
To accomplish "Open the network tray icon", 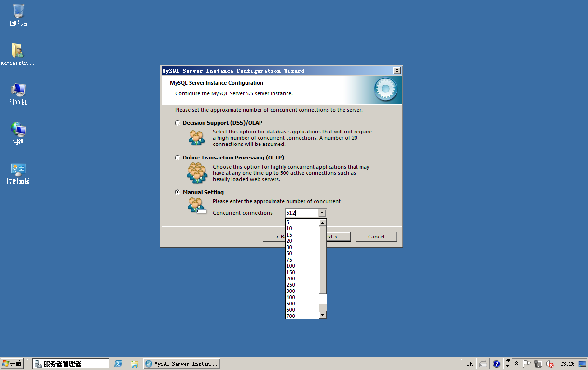I will 538,364.
